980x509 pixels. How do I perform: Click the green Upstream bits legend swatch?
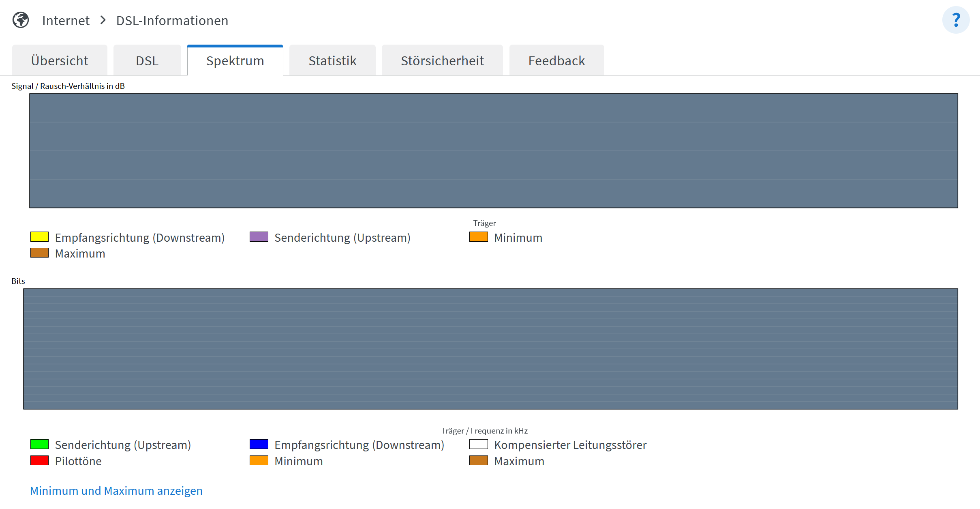pyautogui.click(x=39, y=444)
